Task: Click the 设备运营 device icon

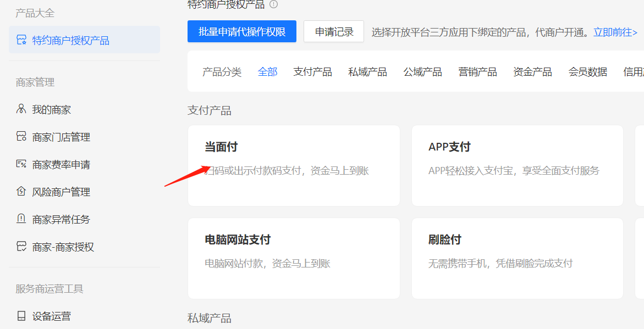Action: point(21,315)
